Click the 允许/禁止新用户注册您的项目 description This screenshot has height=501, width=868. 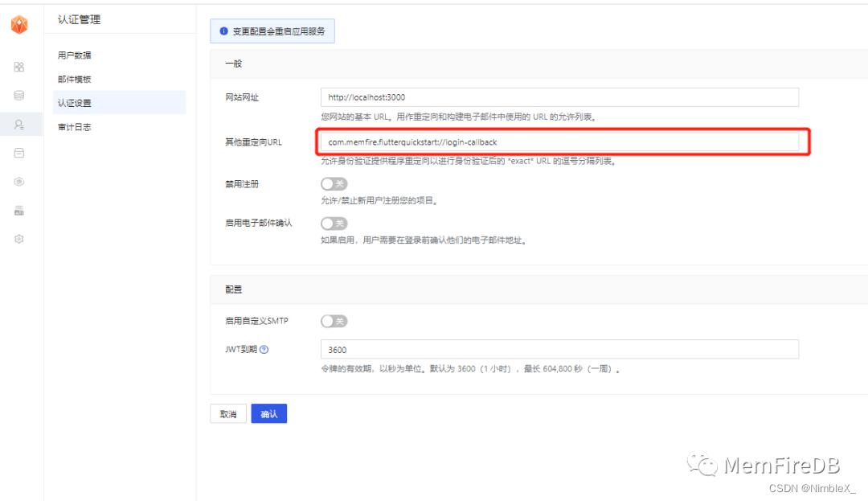pyautogui.click(x=379, y=200)
